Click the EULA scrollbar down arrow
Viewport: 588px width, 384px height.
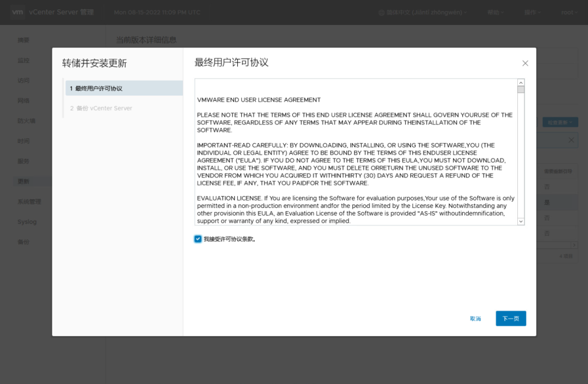pyautogui.click(x=521, y=222)
